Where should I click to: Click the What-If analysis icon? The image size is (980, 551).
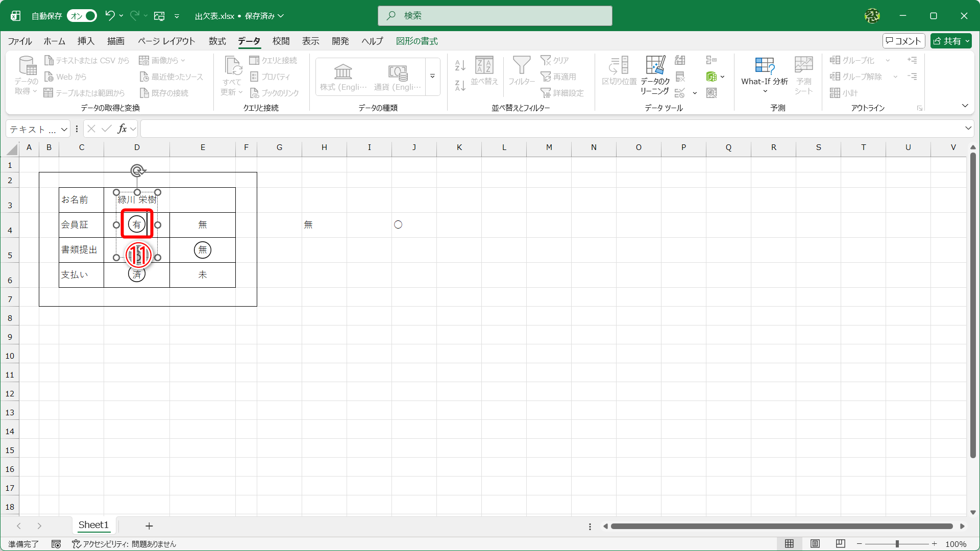764,66
